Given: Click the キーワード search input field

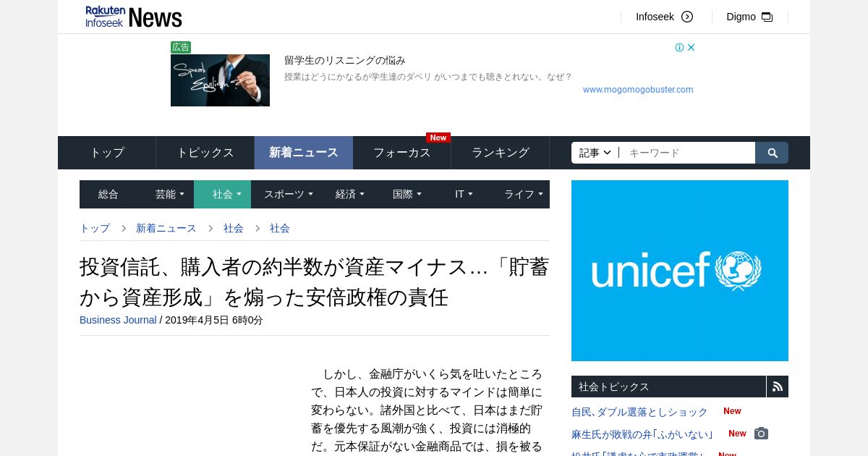Looking at the screenshot, I should [x=687, y=153].
